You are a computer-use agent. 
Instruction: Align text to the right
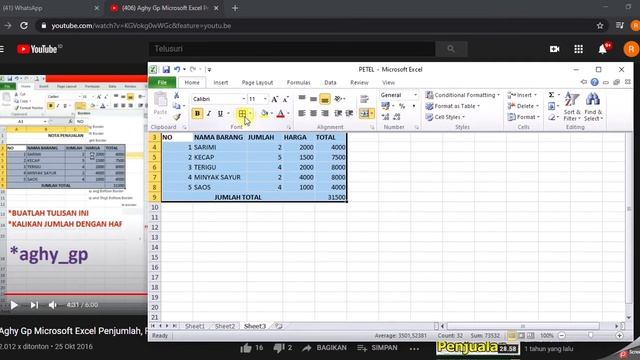(325, 113)
